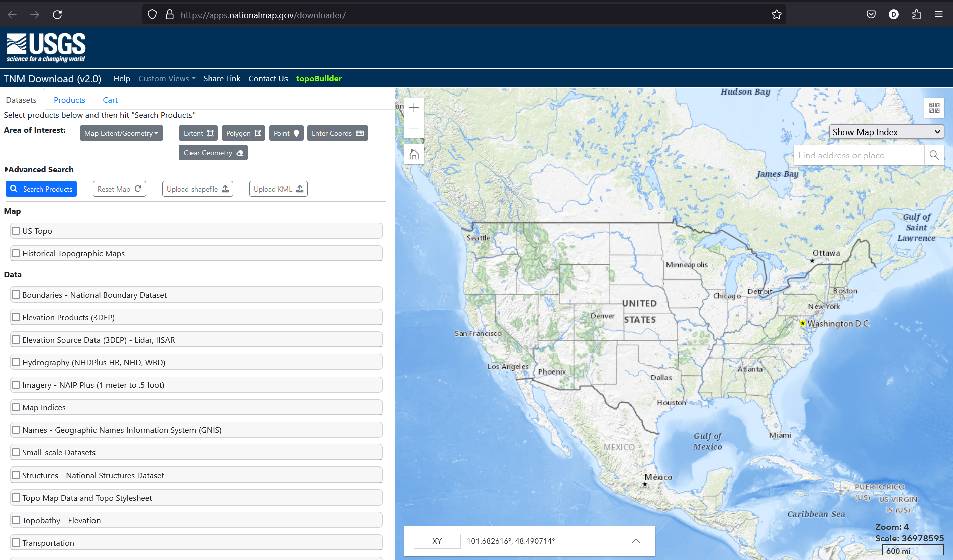Reload the page with refresh icon

57,15
